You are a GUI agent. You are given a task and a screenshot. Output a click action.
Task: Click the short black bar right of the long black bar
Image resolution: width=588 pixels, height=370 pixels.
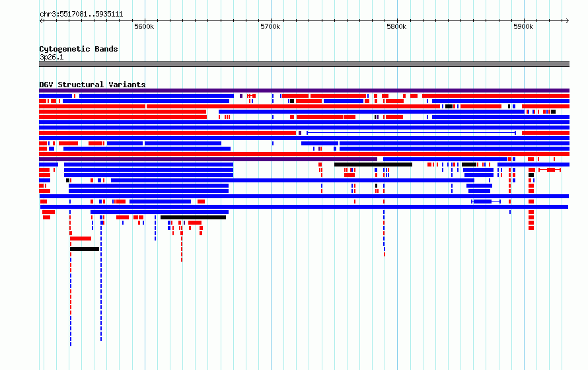[x=469, y=165]
